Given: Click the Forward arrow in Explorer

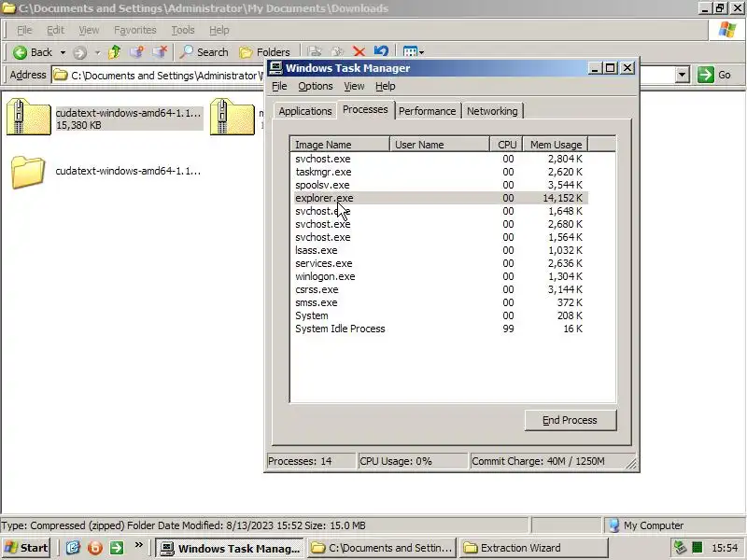Looking at the screenshot, I should 79,52.
